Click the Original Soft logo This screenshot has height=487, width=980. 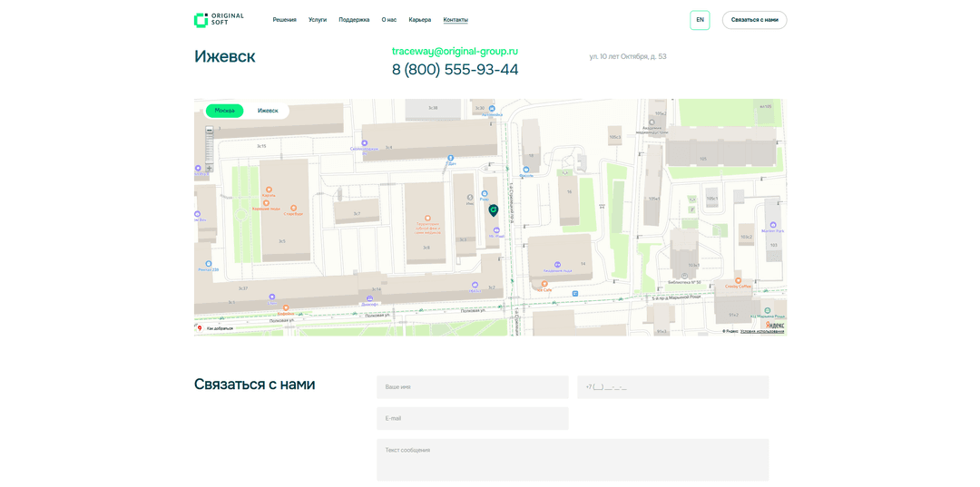[x=219, y=20]
